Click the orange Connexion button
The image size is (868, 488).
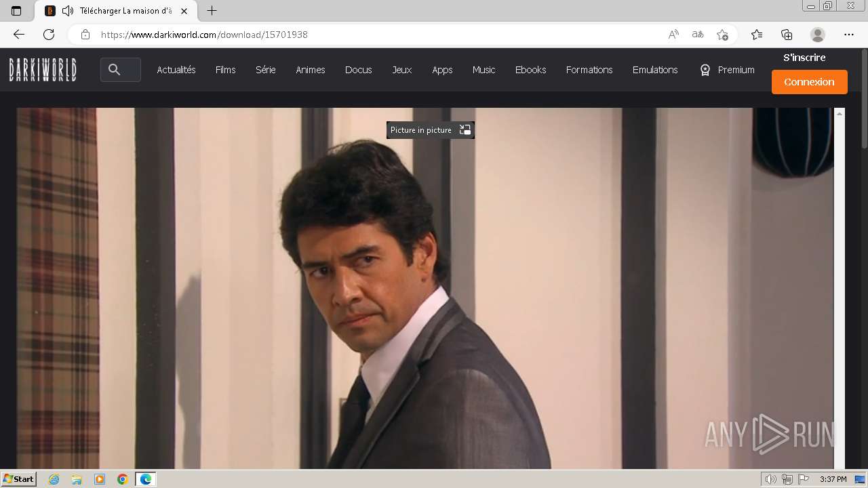pyautogui.click(x=810, y=82)
